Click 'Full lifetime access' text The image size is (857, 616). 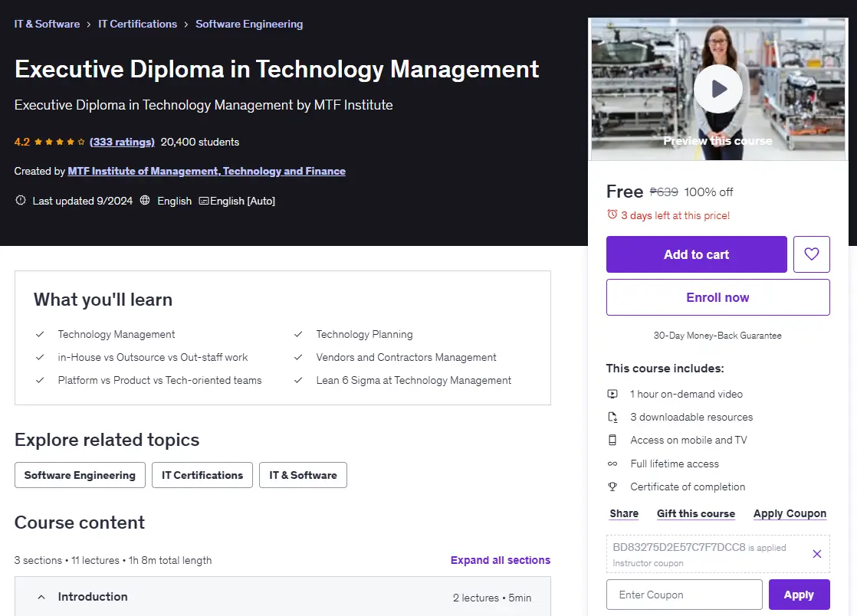[x=675, y=464]
